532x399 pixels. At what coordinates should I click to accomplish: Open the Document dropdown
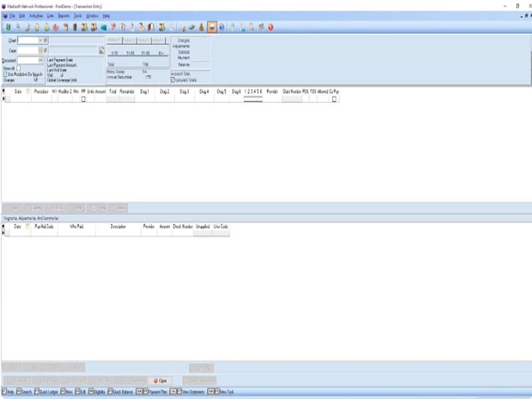click(x=41, y=60)
